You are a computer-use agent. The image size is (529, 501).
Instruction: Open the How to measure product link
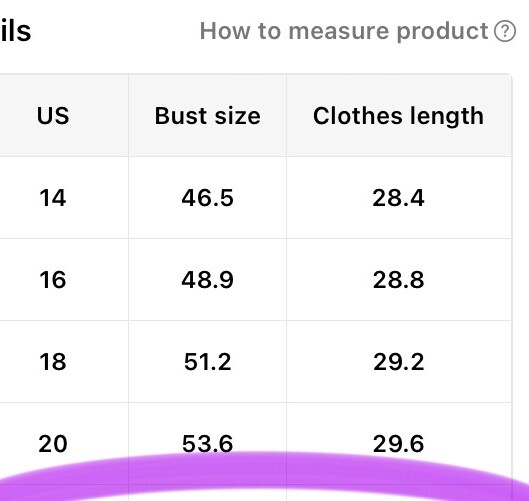pos(358,31)
